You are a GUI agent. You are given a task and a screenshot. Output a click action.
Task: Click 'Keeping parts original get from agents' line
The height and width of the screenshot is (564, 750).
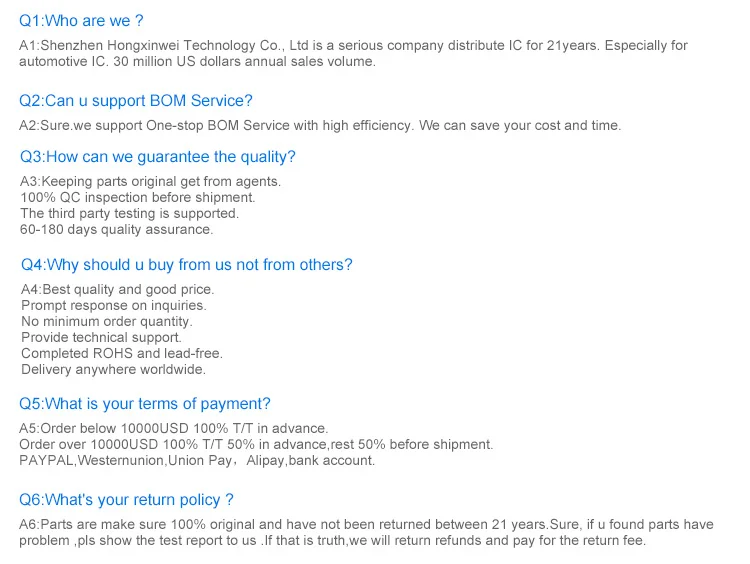click(150, 182)
